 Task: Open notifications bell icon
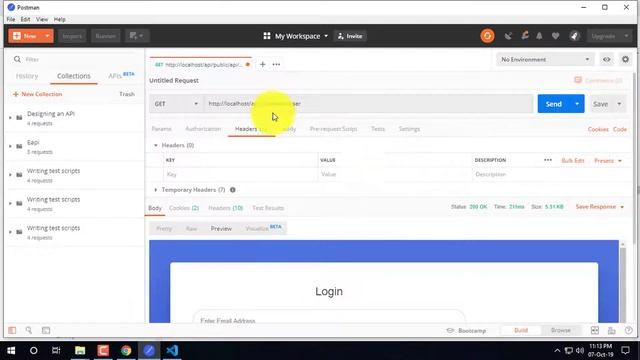(x=539, y=36)
